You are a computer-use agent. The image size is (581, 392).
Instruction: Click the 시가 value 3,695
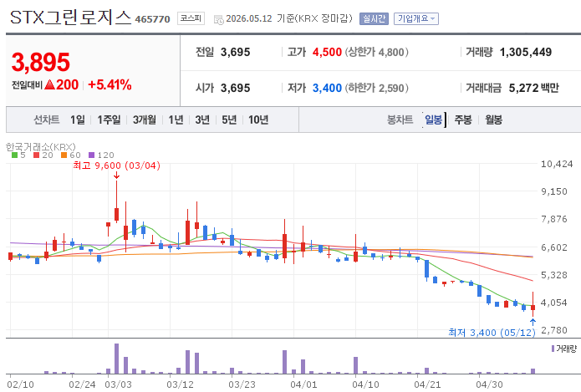coord(235,89)
